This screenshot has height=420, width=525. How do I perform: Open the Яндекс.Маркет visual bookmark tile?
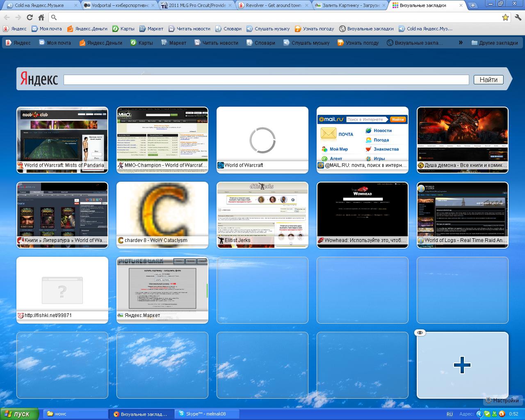[x=162, y=290]
